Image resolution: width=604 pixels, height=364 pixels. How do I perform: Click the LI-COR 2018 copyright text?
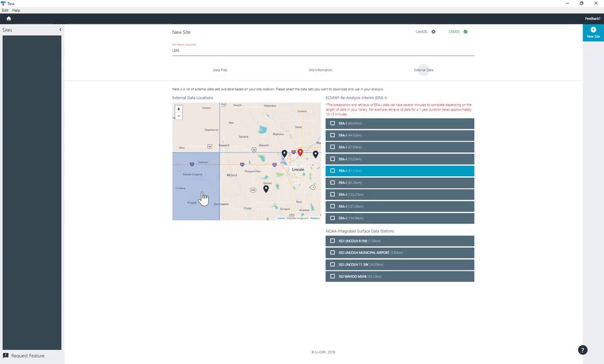323,352
